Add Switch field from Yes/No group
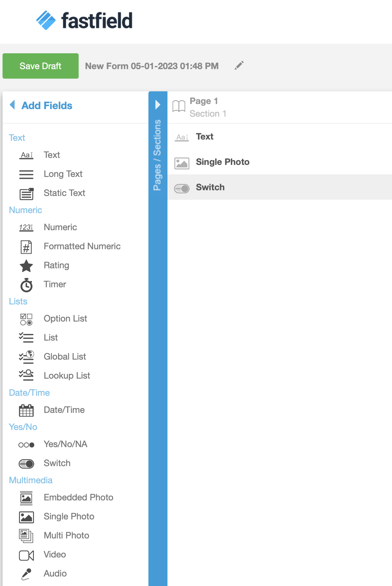392x586 pixels. click(x=57, y=463)
